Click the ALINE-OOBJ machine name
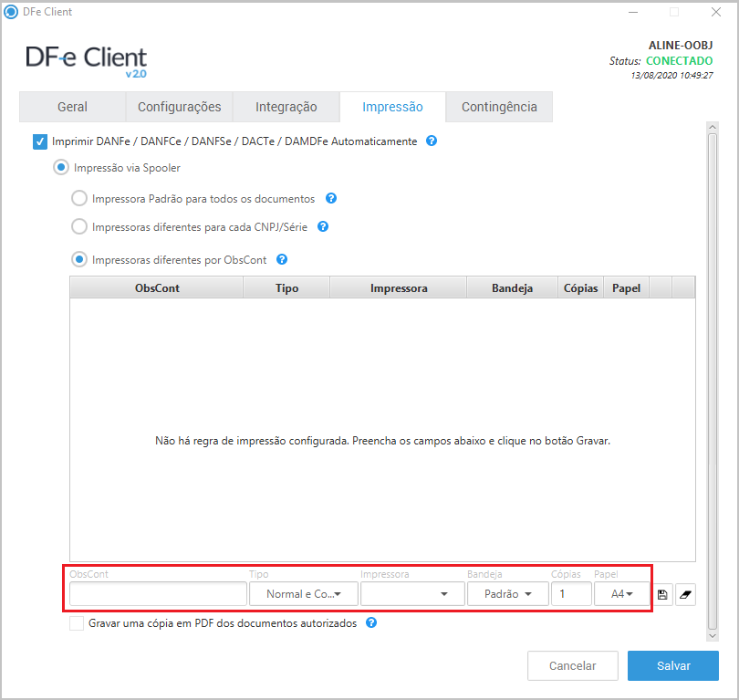739x700 pixels. [x=681, y=46]
